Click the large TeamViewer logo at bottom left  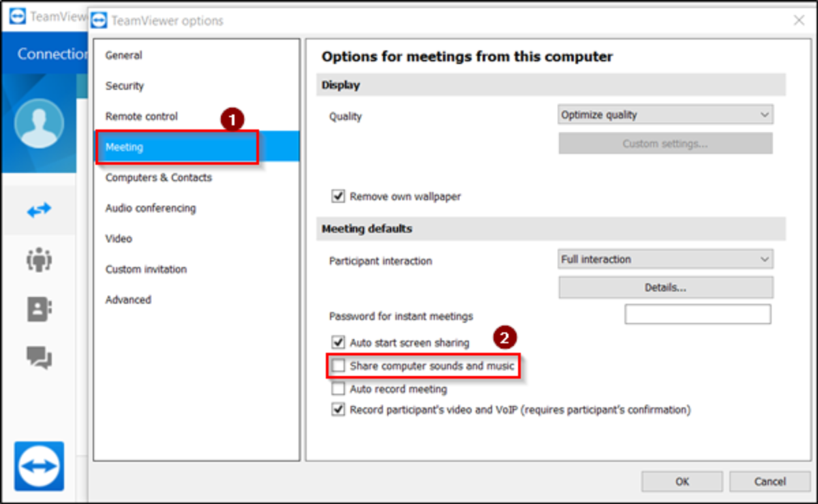click(39, 467)
